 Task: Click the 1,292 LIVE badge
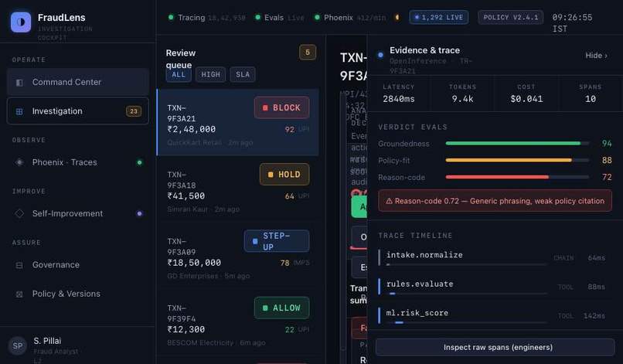[438, 18]
